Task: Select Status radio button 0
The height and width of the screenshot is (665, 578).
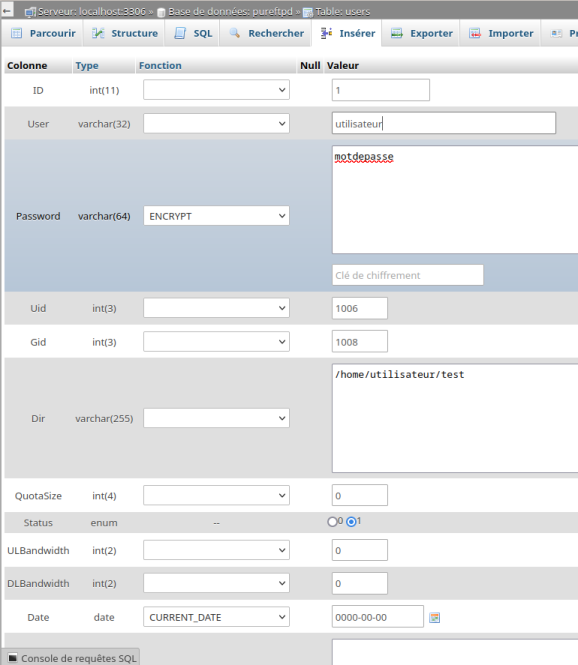Action: [x=332, y=522]
